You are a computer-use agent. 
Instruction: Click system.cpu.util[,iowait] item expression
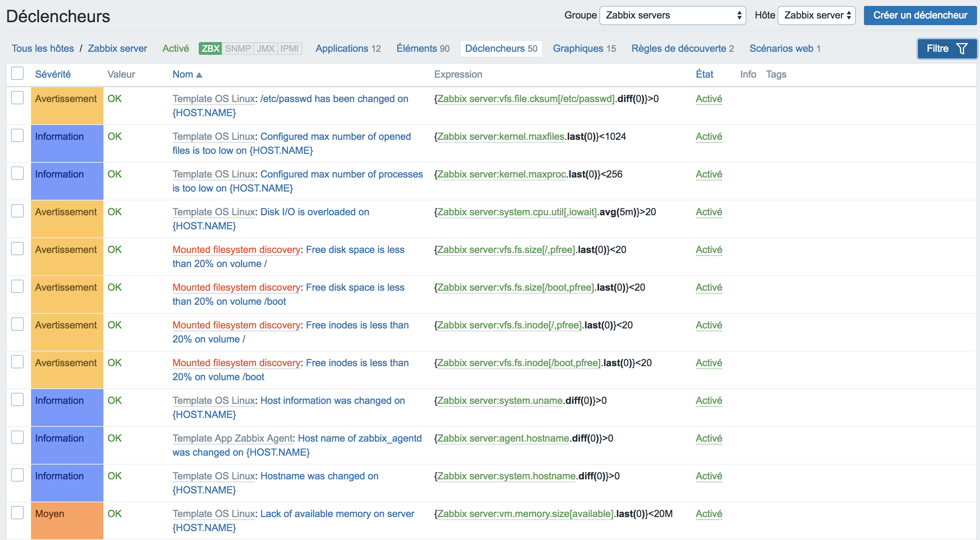[x=517, y=212]
